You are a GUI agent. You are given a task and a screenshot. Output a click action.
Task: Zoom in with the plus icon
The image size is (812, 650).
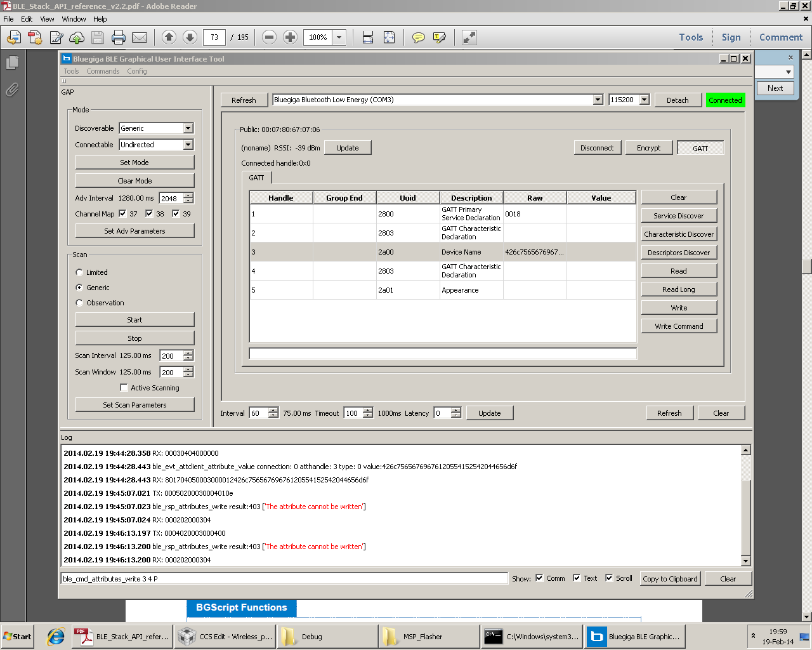coord(290,37)
